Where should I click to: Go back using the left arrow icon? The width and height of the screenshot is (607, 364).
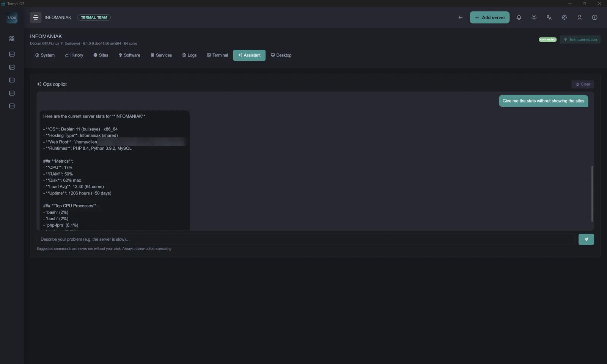click(x=460, y=17)
